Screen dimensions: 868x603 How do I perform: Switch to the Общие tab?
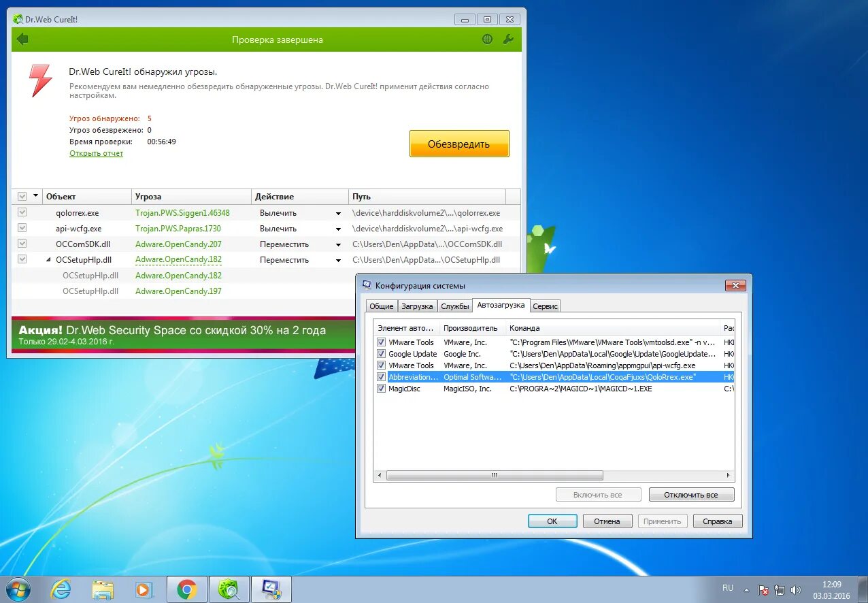click(x=382, y=306)
